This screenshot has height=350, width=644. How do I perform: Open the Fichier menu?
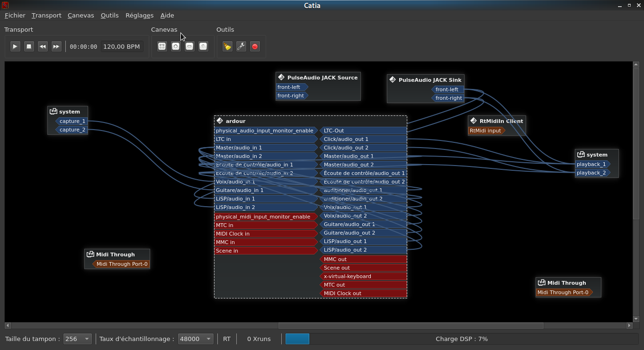[15, 15]
